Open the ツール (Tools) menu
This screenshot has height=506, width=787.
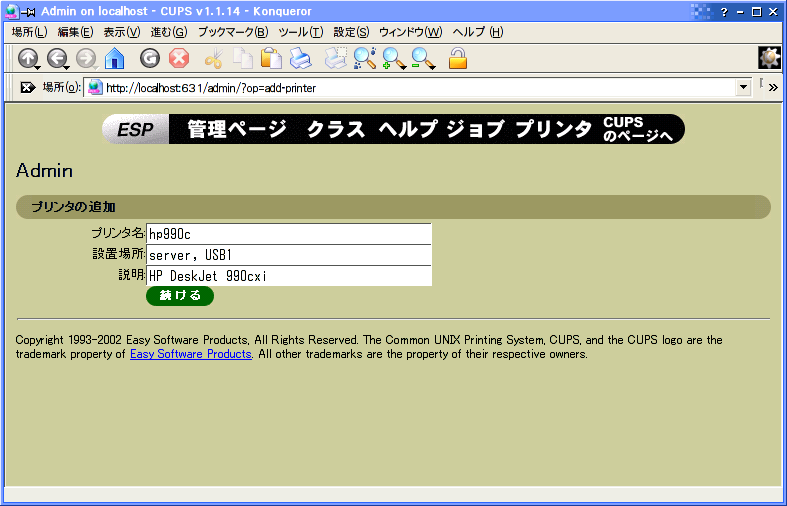click(300, 32)
